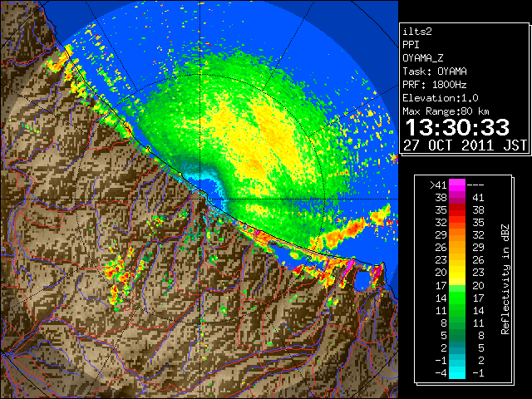Image resolution: width=532 pixels, height=399 pixels.
Task: Pick the light cyan -4 legend swatch
Action: (x=457, y=373)
